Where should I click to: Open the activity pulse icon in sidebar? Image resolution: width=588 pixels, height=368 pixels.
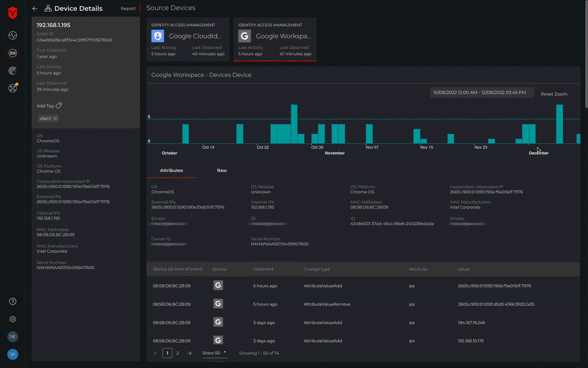coord(13,35)
